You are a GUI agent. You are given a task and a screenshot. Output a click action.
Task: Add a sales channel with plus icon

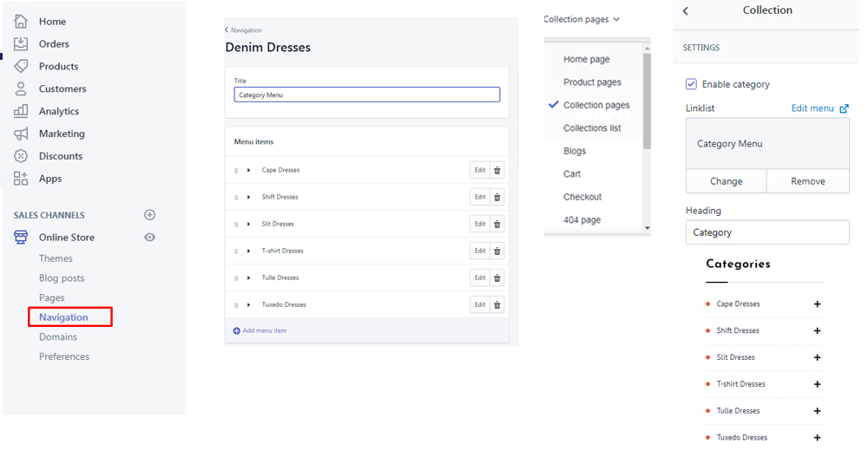click(149, 215)
